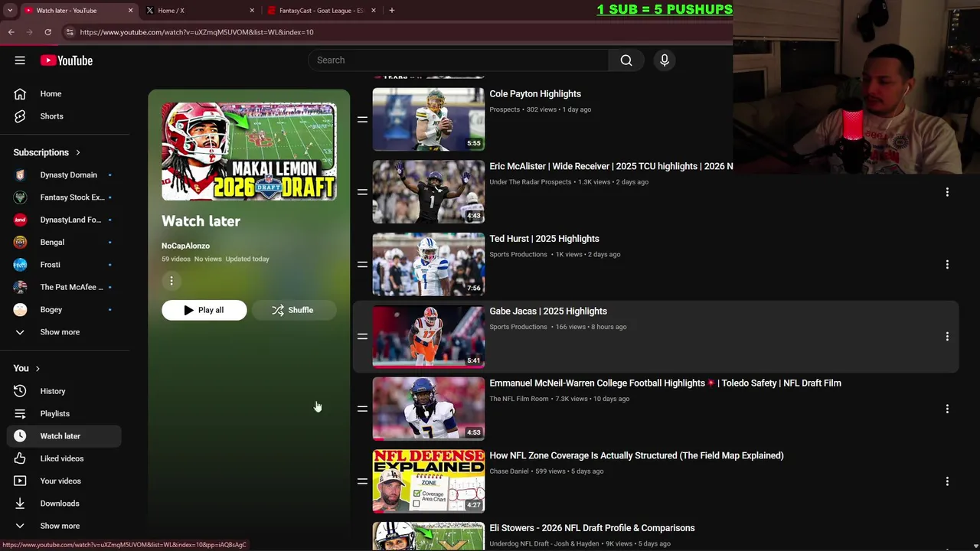
Task: Open the You section heading
Action: coord(27,368)
